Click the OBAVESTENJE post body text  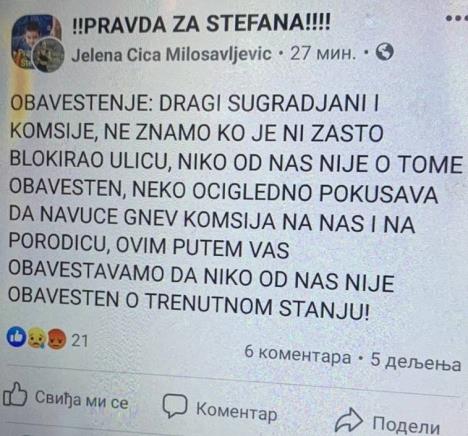233,208
